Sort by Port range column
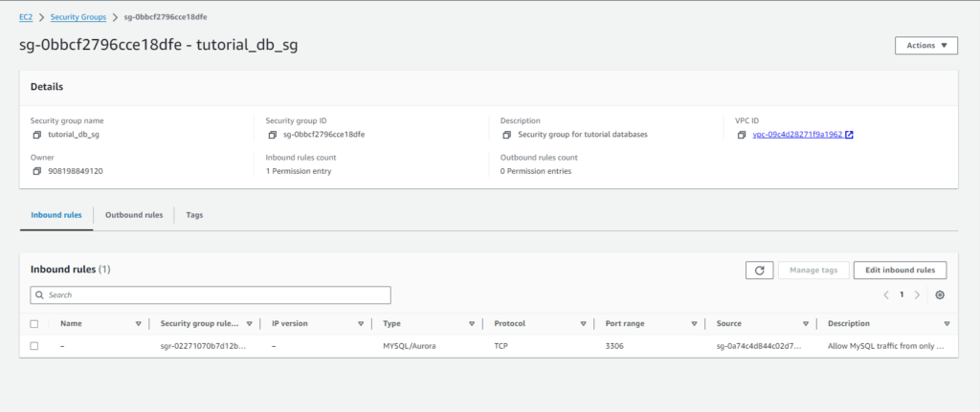Image resolution: width=980 pixels, height=412 pixels. click(x=694, y=324)
